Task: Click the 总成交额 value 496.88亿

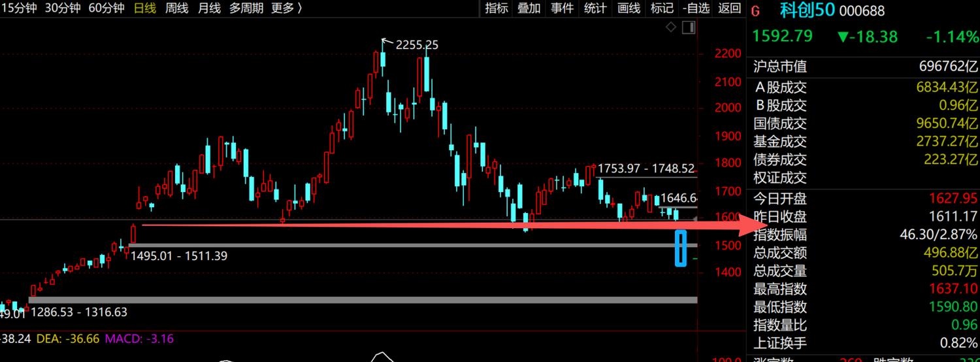Action: tap(952, 253)
